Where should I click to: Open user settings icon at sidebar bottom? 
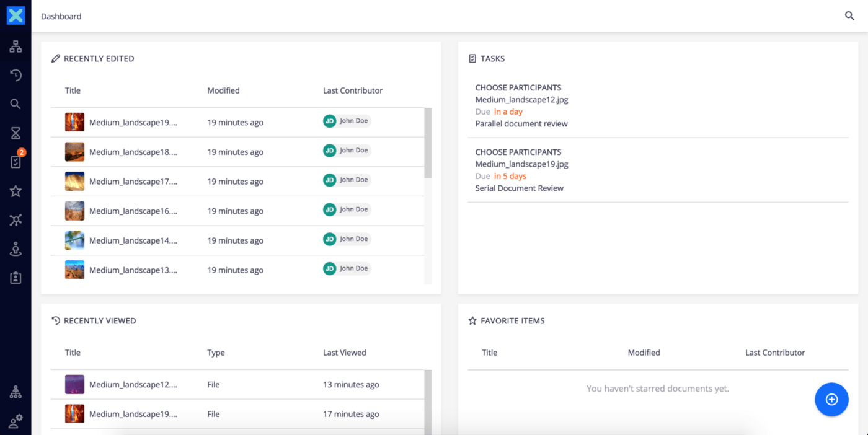point(15,421)
